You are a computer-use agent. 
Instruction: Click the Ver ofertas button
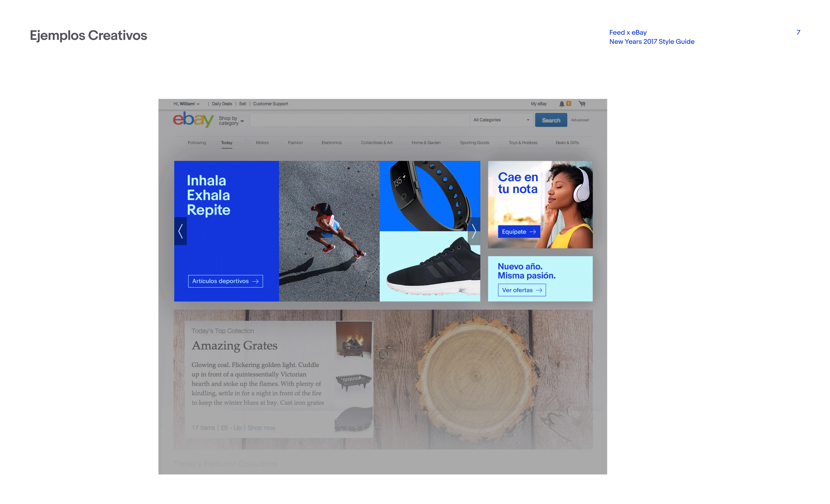pos(522,290)
